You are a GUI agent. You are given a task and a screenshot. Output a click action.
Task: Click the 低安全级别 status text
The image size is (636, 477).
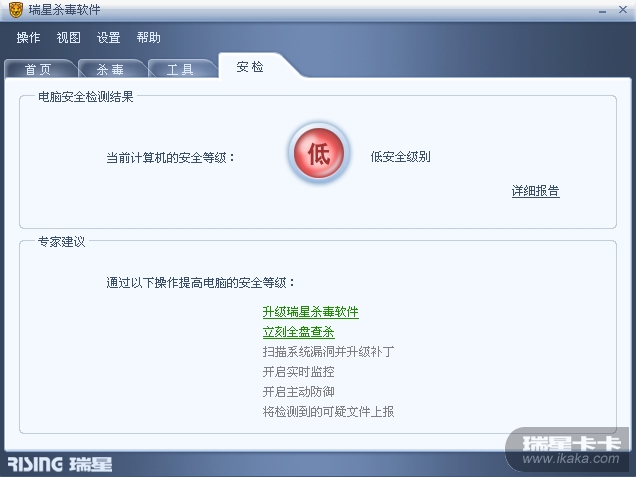pyautogui.click(x=400, y=157)
